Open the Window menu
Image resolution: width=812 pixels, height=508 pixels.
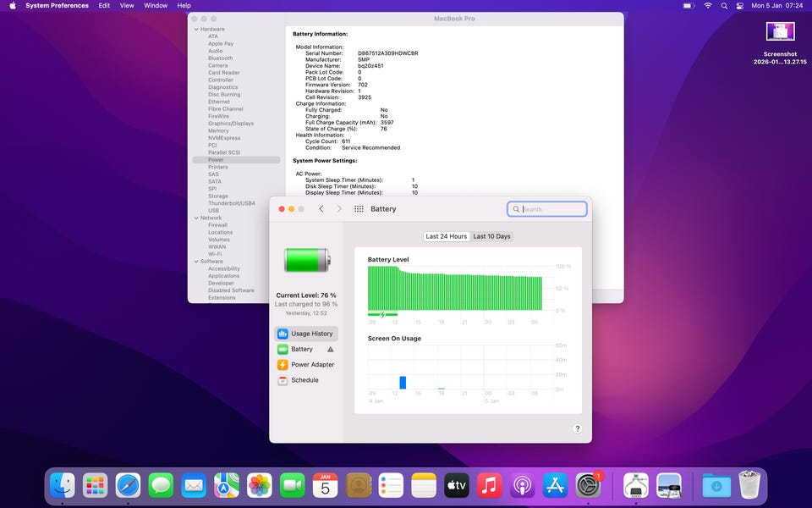click(156, 6)
